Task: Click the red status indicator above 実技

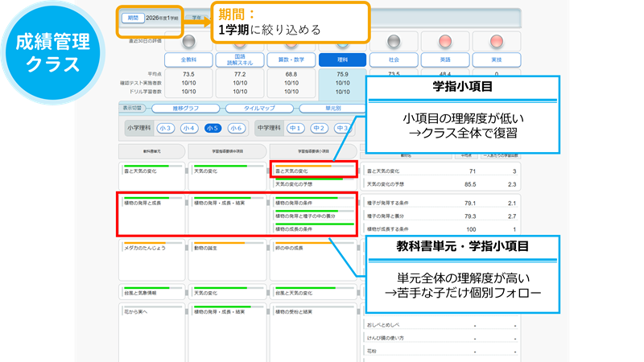Action: coord(497,41)
